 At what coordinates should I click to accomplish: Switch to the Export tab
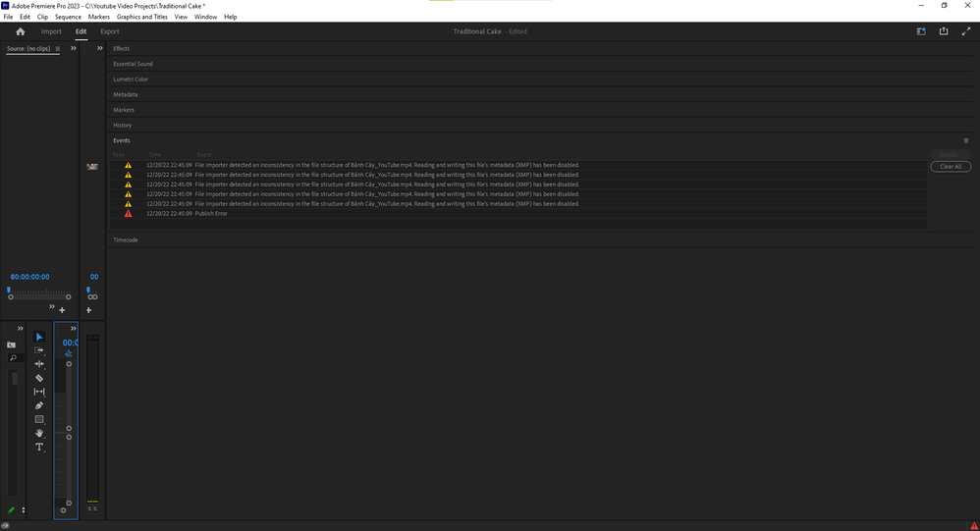click(109, 31)
